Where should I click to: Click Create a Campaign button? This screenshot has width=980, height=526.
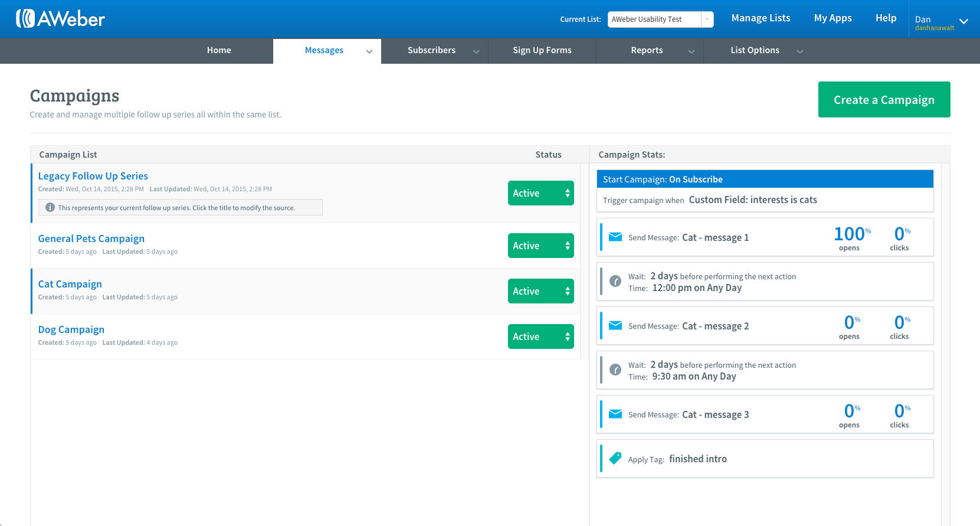pos(884,99)
